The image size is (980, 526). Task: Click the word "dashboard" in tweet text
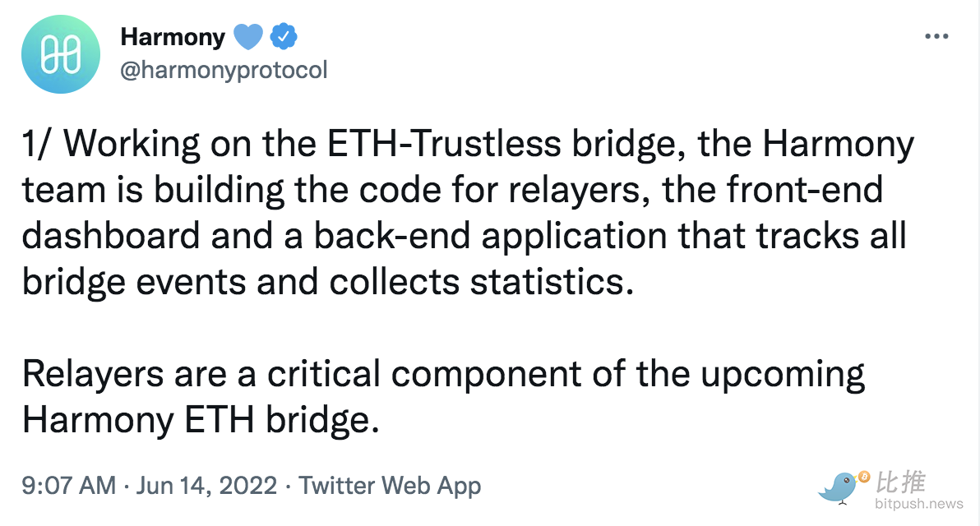(x=111, y=236)
